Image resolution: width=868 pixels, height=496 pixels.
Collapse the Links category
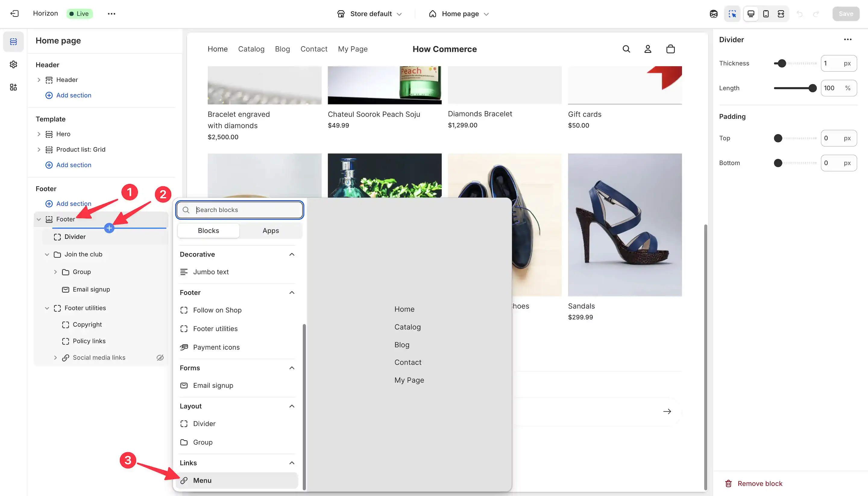[x=292, y=463]
